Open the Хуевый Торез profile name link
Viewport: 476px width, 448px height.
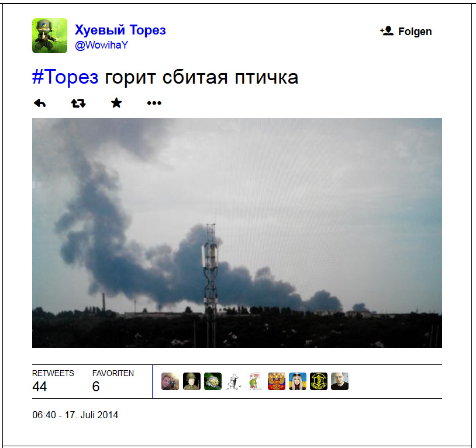120,30
